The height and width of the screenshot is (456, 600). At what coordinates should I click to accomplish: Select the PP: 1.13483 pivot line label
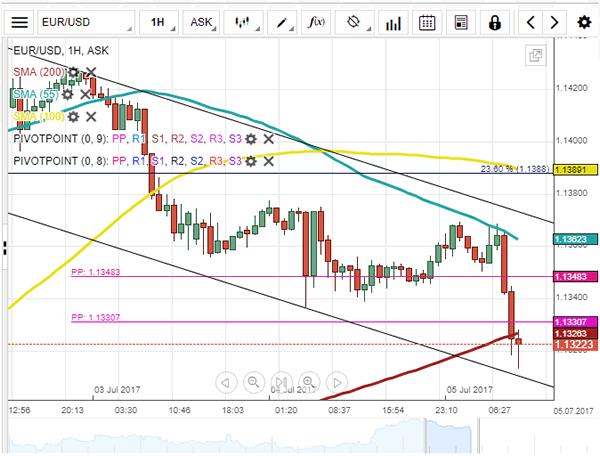pyautogui.click(x=96, y=272)
